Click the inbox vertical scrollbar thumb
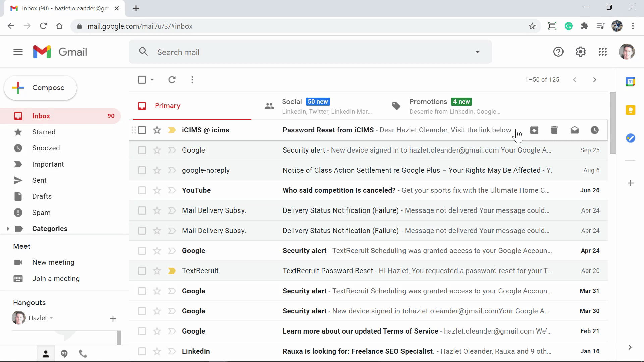This screenshot has width=644, height=362. [x=613, y=123]
